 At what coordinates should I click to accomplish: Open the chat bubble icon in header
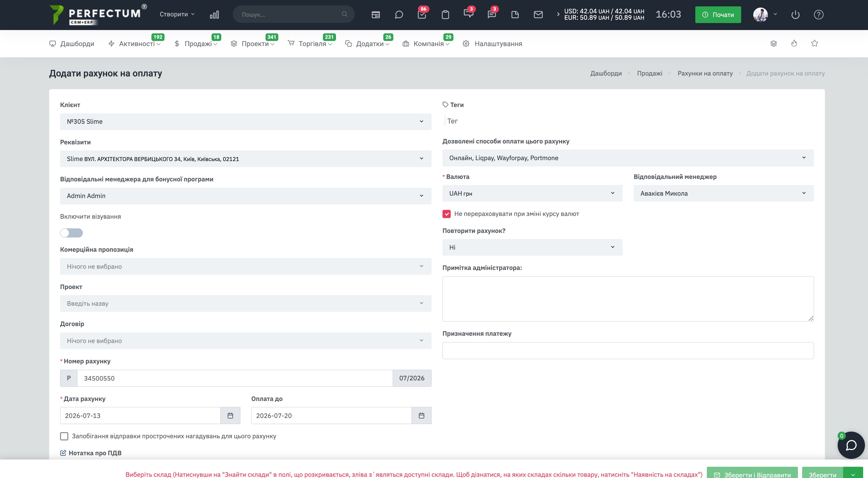(x=399, y=15)
